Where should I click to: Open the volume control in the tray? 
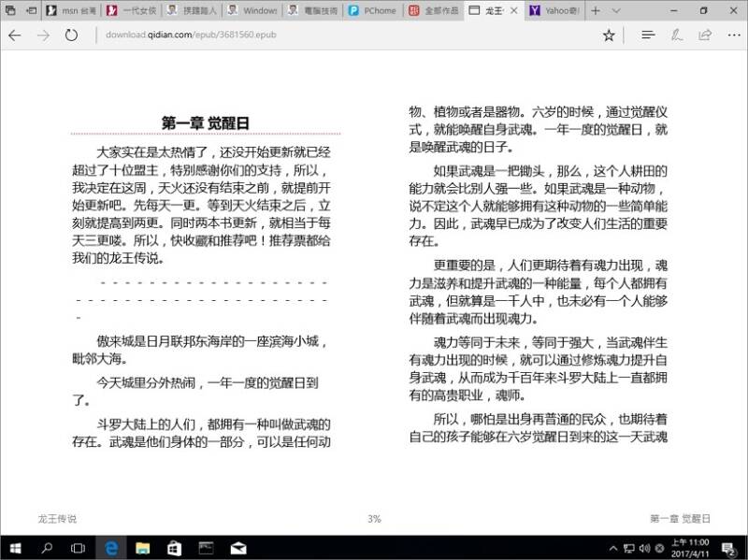[x=644, y=549]
